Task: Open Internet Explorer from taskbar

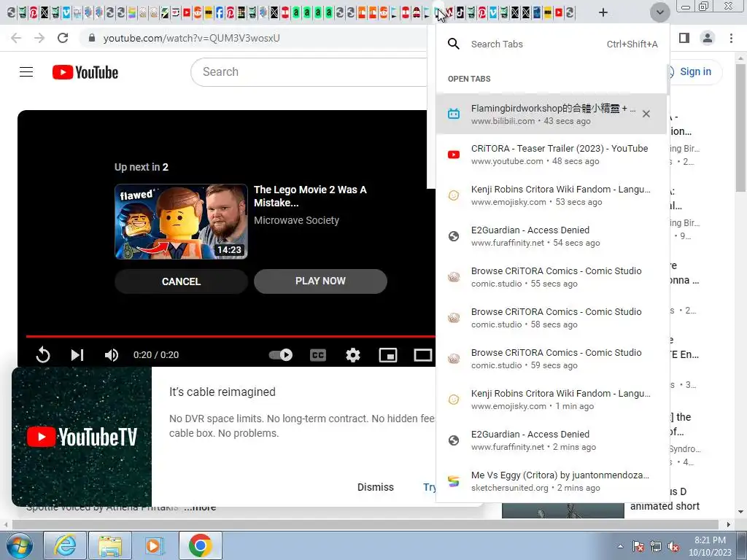Action: point(65,545)
